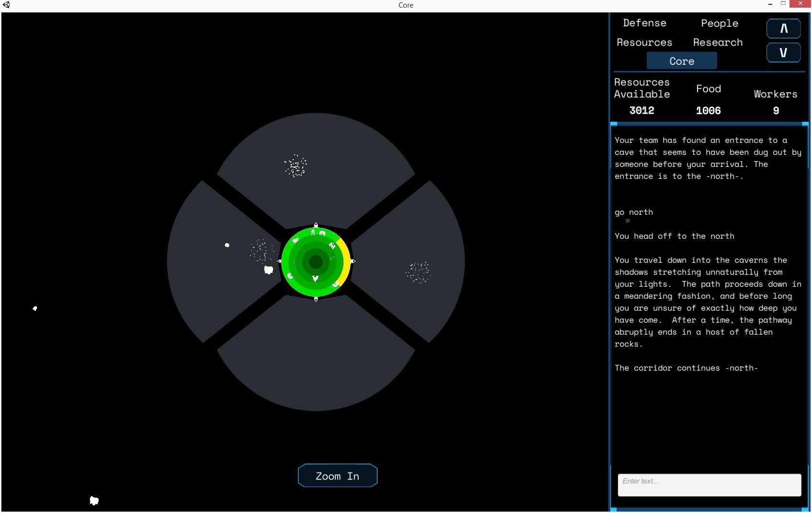The width and height of the screenshot is (812, 513).
Task: Click the large white asteroid in west sector
Action: 269,270
